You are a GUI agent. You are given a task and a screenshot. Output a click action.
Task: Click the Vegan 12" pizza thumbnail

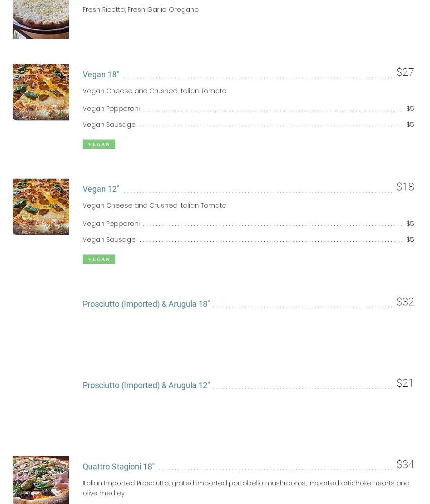(41, 207)
